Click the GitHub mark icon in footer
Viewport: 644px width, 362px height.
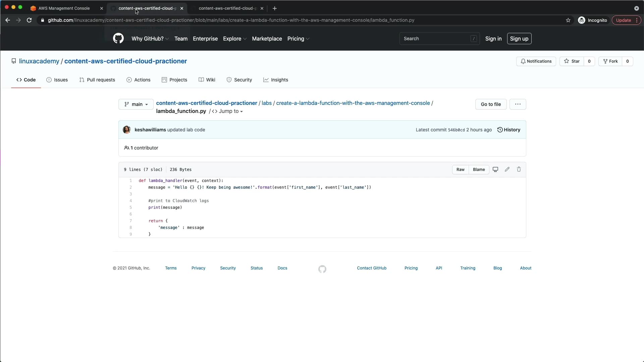point(322,269)
